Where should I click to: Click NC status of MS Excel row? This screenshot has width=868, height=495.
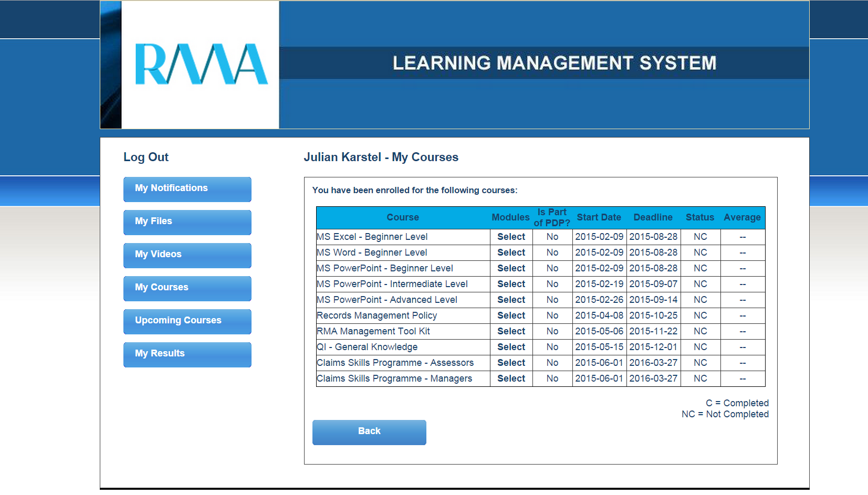click(700, 237)
